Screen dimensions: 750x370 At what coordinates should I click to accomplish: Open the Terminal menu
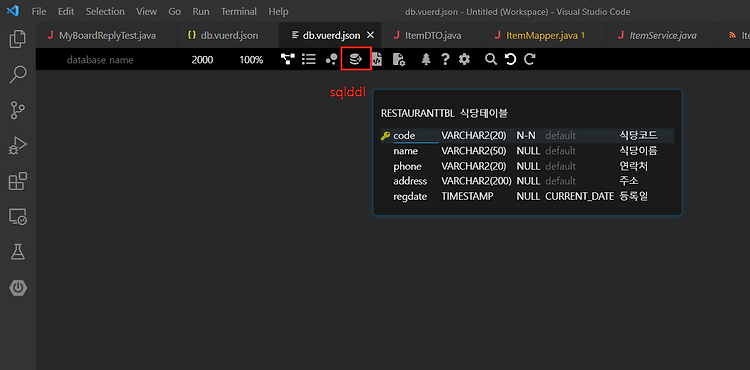pos(239,11)
